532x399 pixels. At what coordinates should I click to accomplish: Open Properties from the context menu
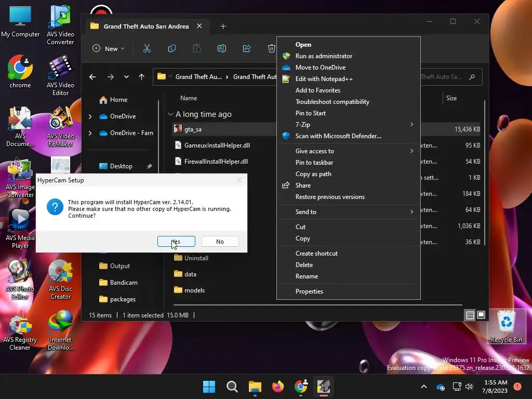349,291
